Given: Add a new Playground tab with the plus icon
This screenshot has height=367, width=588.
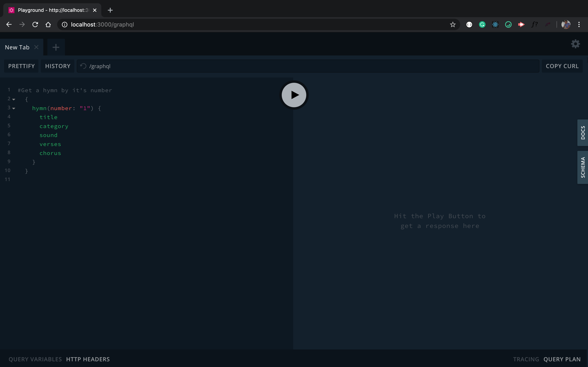Looking at the screenshot, I should click(56, 47).
